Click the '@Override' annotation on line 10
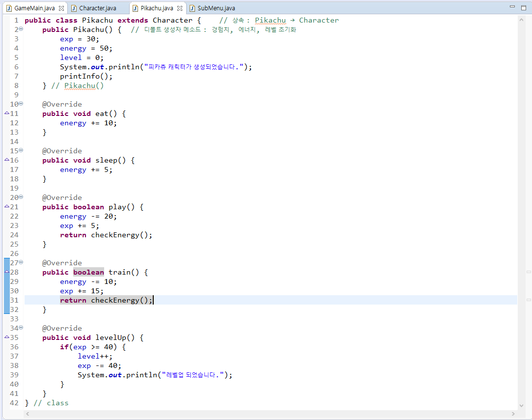This screenshot has height=420, width=532. click(62, 104)
